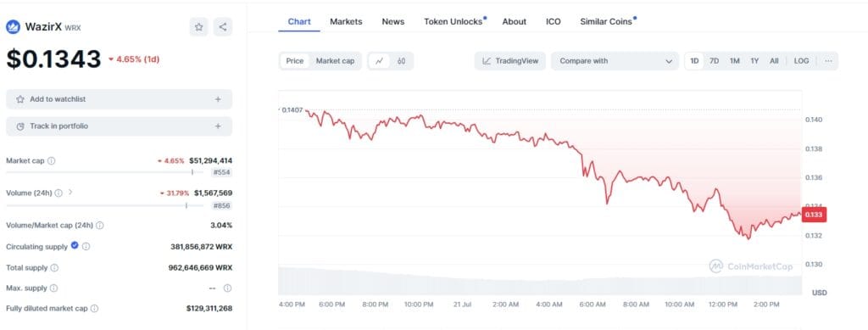
Task: Enable LOG scale on the chart
Action: 801,61
